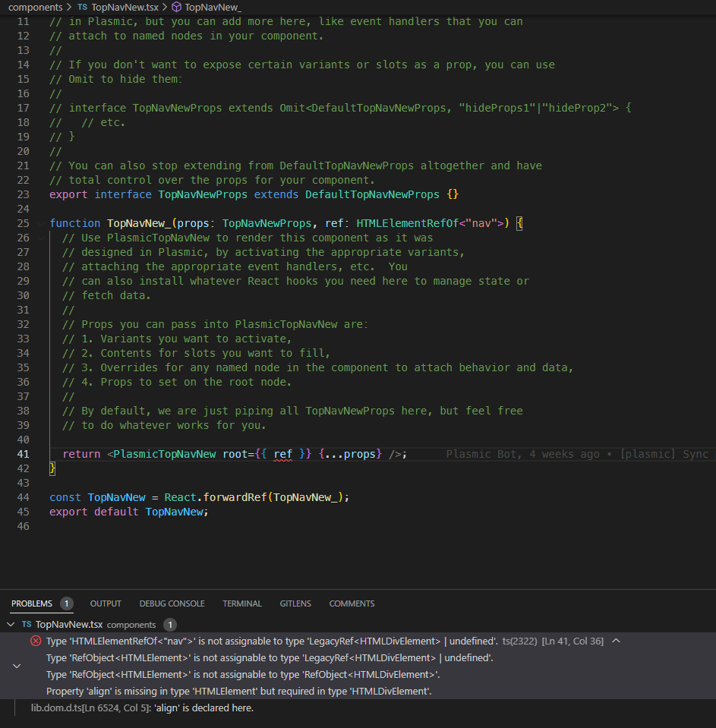
Task: Toggle the error's related information chevron
Action: click(x=17, y=666)
